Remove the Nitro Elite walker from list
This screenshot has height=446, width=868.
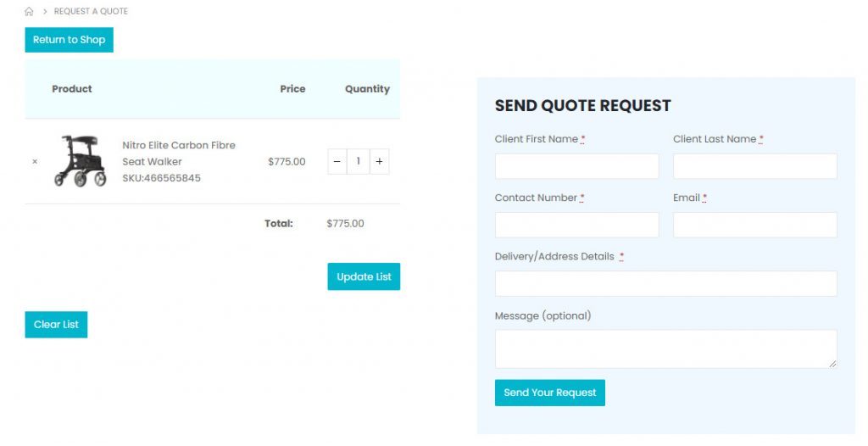(35, 161)
